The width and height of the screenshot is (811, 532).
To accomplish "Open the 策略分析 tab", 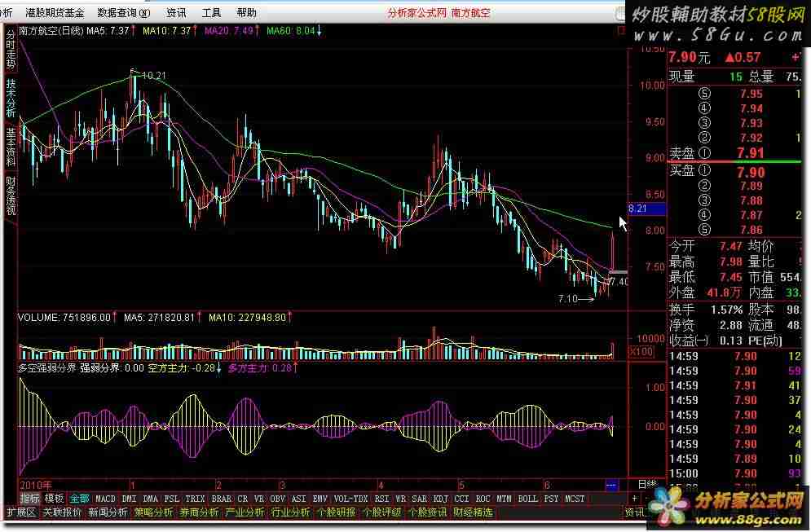I will pyautogui.click(x=153, y=512).
